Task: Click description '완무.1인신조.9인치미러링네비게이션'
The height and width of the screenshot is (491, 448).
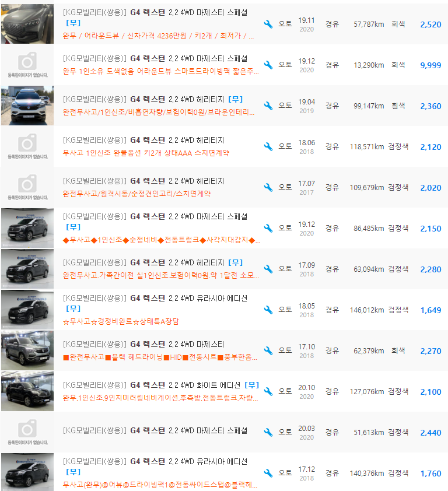Action: pyautogui.click(x=160, y=398)
